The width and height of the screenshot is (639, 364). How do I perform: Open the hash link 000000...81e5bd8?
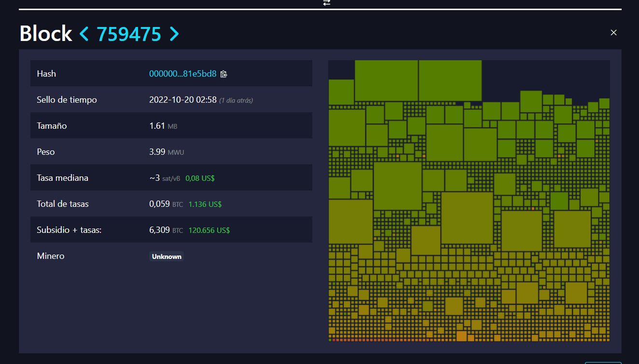182,74
